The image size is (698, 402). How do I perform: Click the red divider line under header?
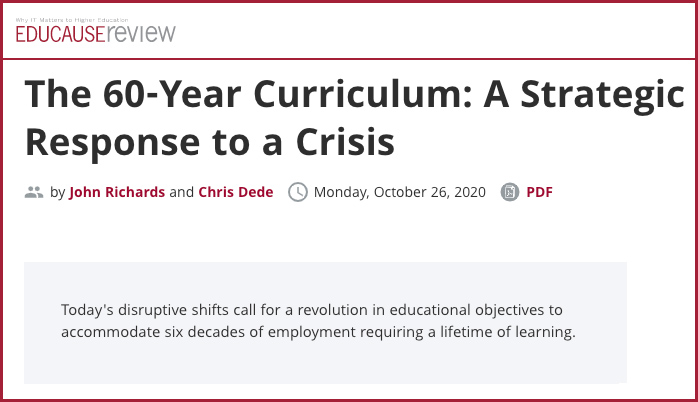[349, 59]
